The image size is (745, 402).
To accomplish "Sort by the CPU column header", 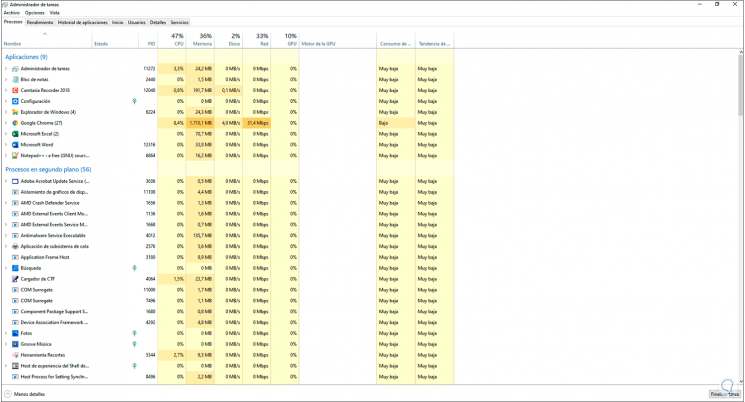I will (172, 39).
